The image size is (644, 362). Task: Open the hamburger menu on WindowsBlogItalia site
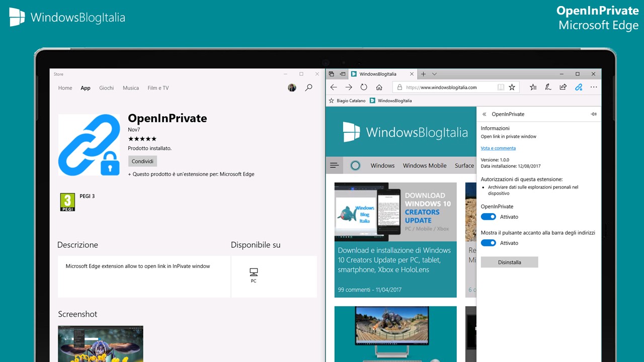pos(334,165)
